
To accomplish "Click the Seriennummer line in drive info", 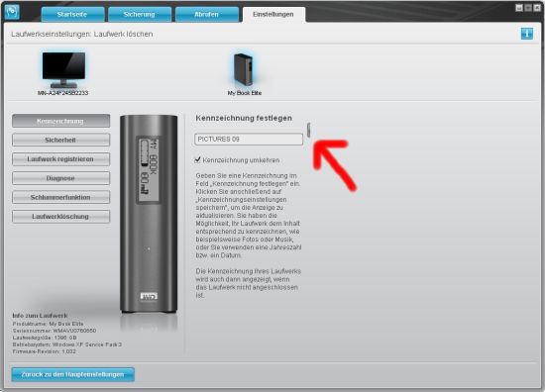I will [x=54, y=331].
